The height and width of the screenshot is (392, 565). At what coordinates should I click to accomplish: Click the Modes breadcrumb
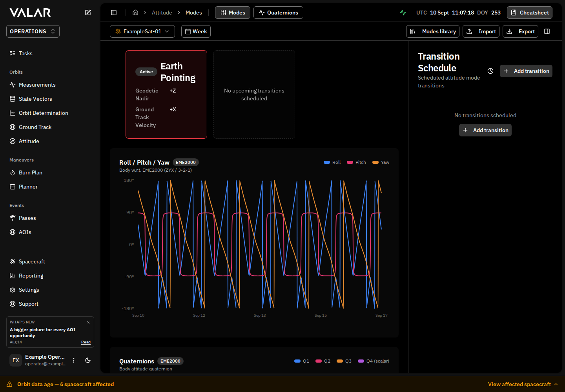[x=194, y=13]
